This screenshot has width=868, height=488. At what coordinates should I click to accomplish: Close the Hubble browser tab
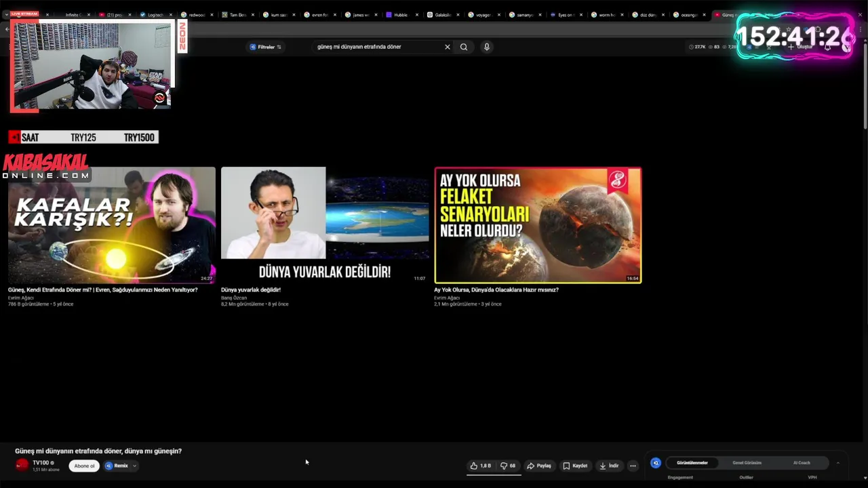coord(417,14)
